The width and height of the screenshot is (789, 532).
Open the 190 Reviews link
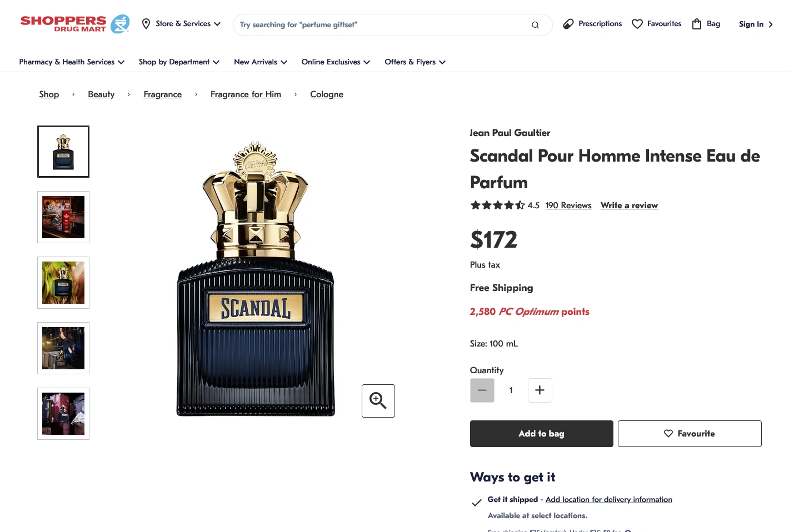click(568, 205)
